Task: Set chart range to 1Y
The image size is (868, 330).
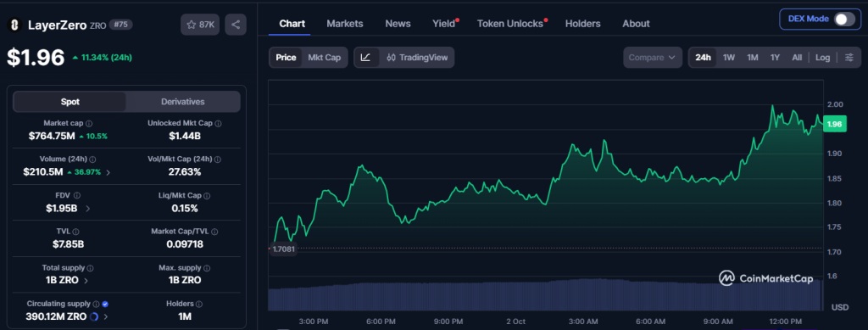Action: [775, 58]
